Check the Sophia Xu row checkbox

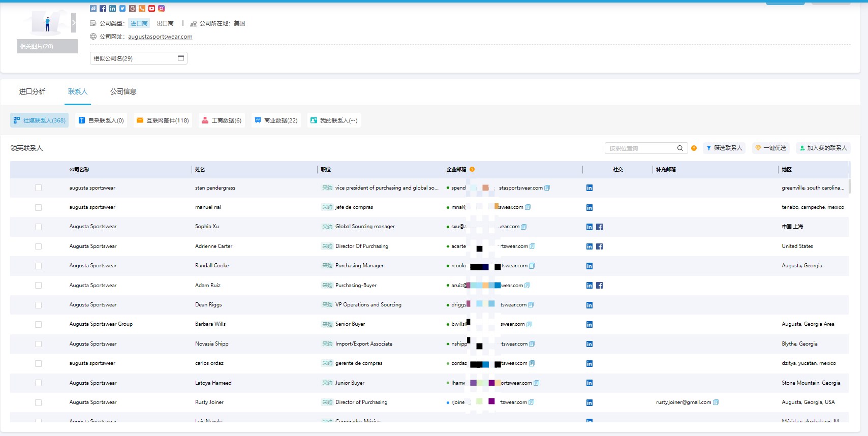[x=38, y=227]
